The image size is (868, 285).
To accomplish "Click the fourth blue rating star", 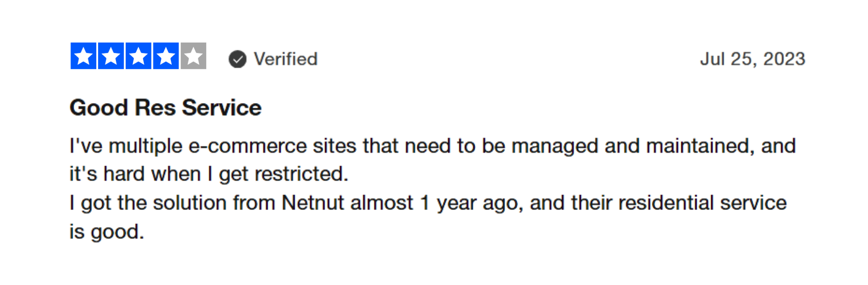I will click(166, 56).
